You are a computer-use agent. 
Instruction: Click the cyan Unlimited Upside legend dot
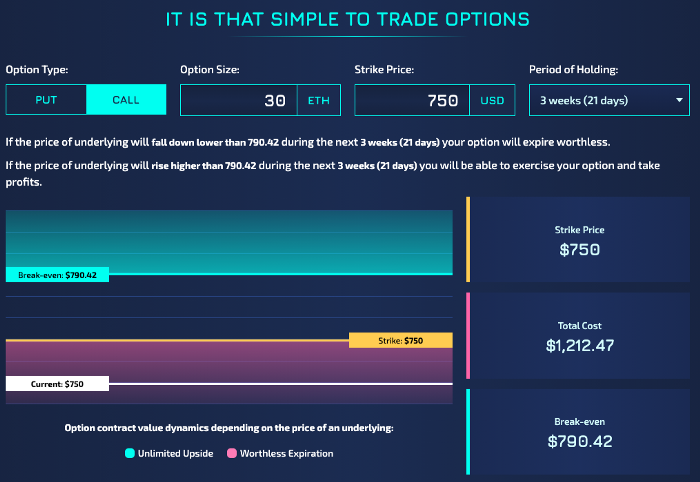point(130,454)
